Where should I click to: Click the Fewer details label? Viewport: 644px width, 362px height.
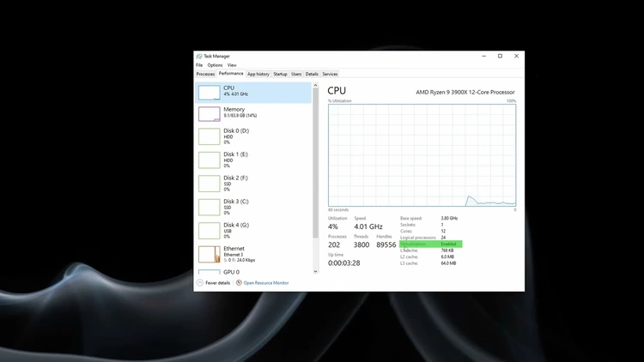point(218,283)
